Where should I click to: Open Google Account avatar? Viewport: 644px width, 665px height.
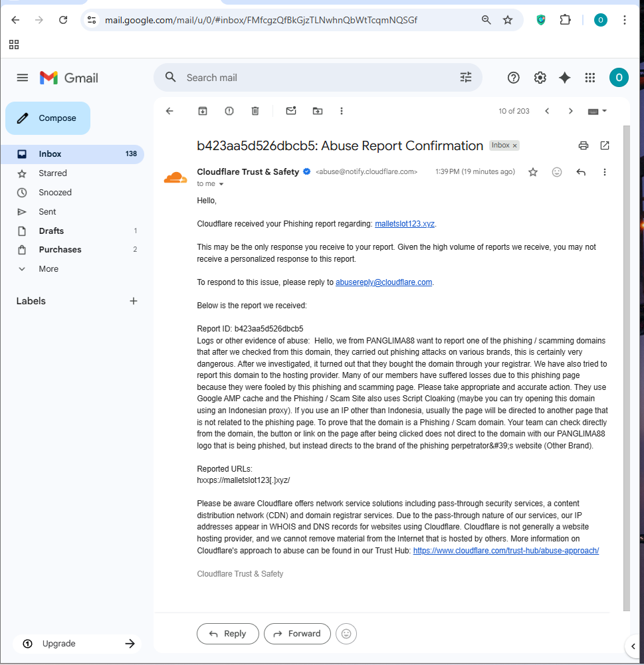(x=619, y=78)
